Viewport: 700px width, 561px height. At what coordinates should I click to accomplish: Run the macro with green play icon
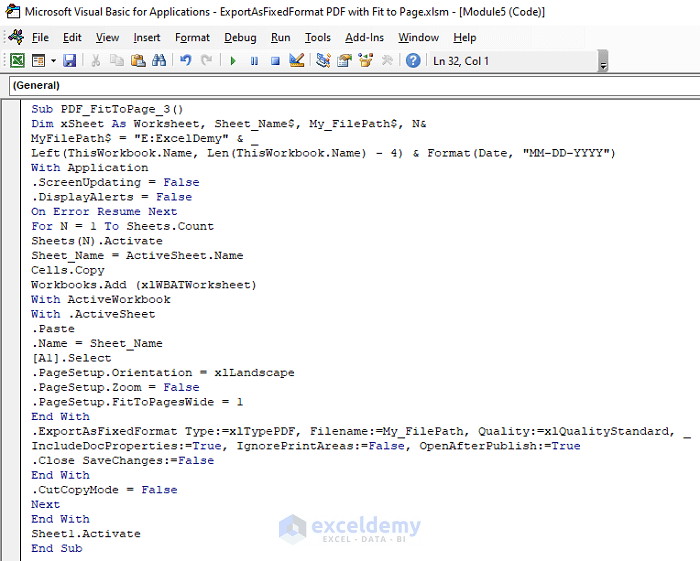coord(233,61)
